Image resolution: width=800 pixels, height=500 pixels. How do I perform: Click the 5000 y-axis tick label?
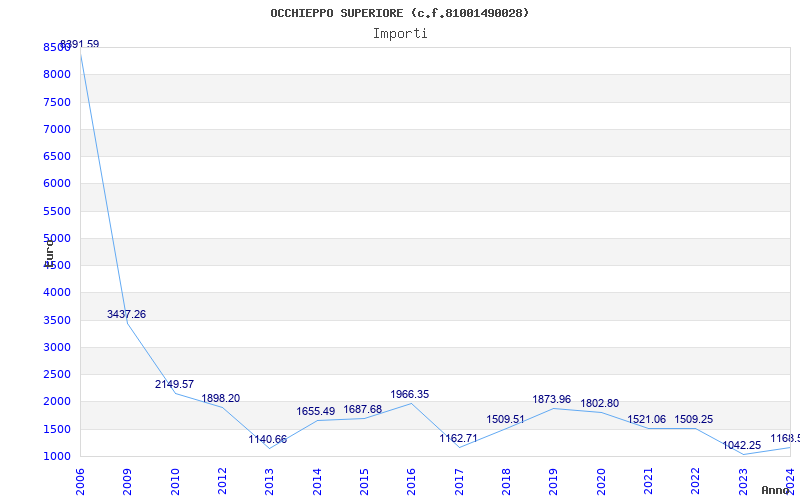coord(56,238)
